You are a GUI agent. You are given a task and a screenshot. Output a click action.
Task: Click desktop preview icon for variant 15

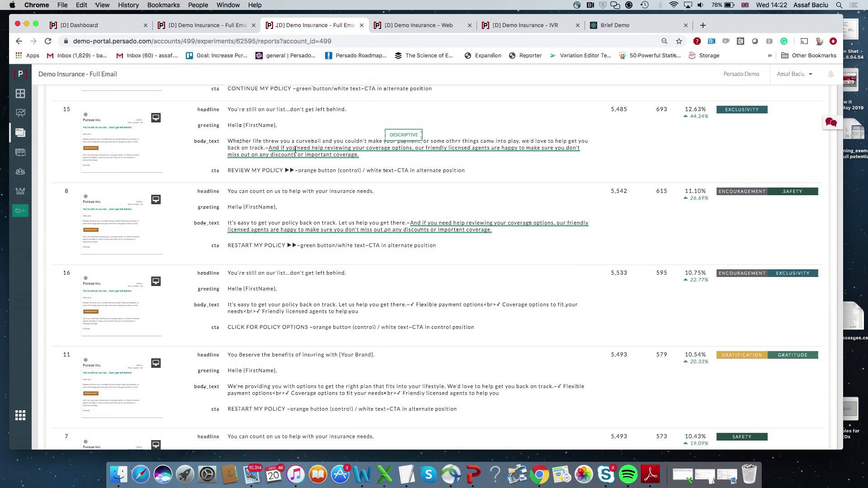156,117
